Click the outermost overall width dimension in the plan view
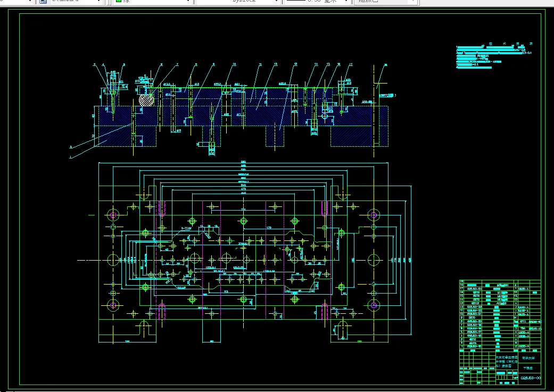Image resolution: width=554 pixels, height=392 pixels. pos(243,163)
